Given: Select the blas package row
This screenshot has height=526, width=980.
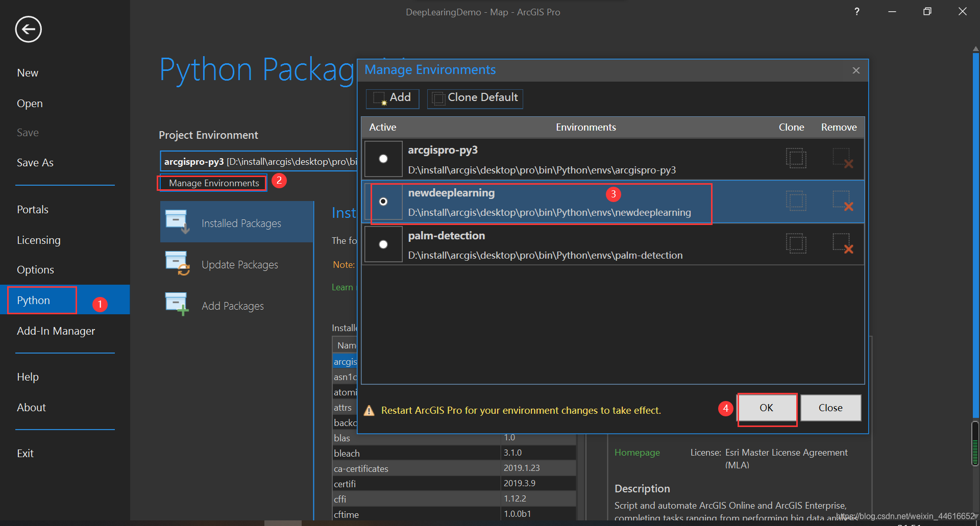Looking at the screenshot, I should tap(454, 438).
